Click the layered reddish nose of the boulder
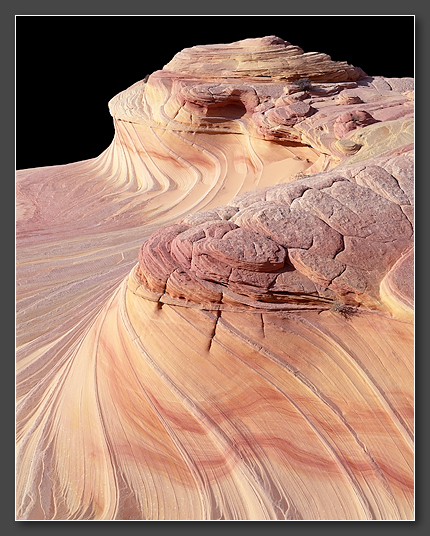This screenshot has width=430, height=536. (x=161, y=260)
